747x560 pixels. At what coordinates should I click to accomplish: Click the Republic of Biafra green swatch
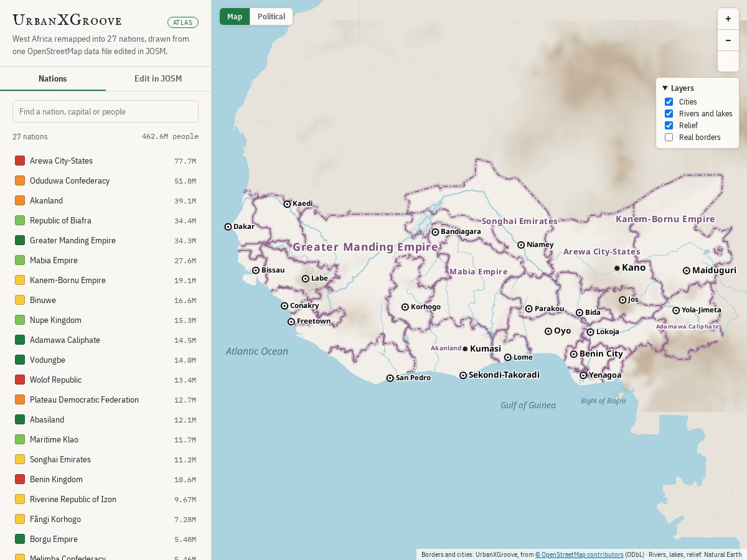tap(20, 220)
